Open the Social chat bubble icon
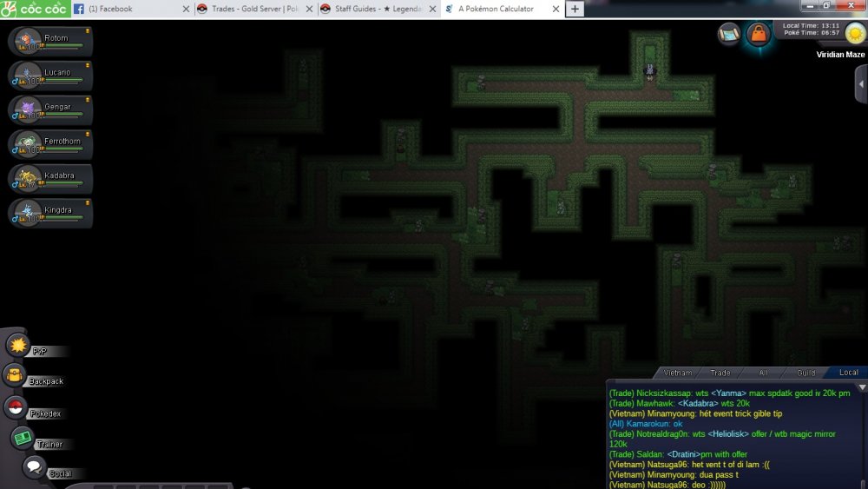 tap(34, 467)
